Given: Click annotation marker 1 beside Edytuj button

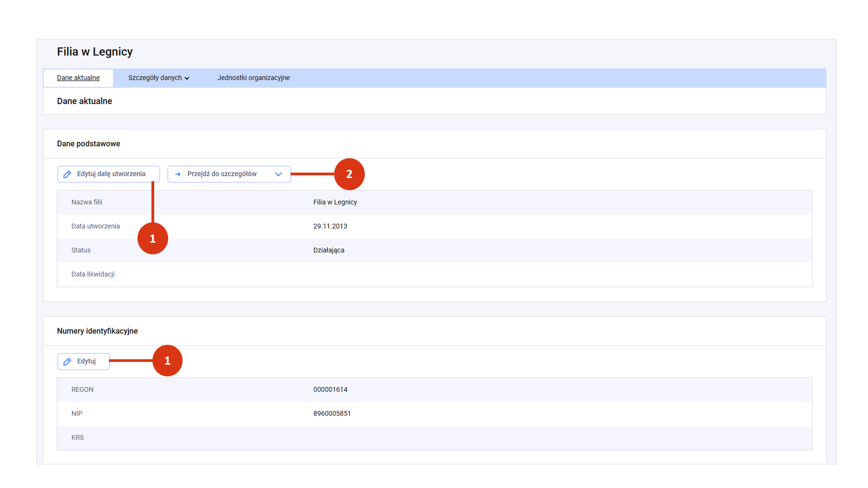Looking at the screenshot, I should (x=167, y=361).
